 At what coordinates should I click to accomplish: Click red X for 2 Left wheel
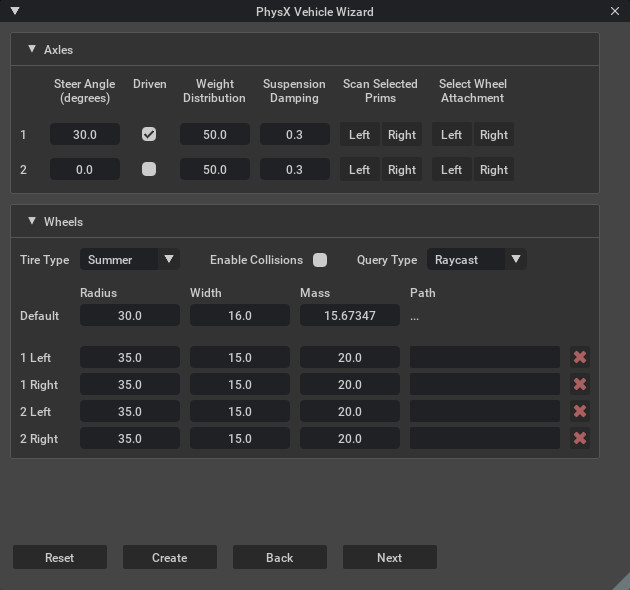(579, 411)
